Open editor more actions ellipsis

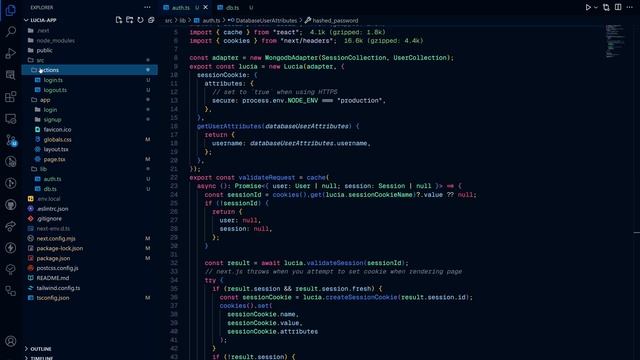(x=629, y=7)
